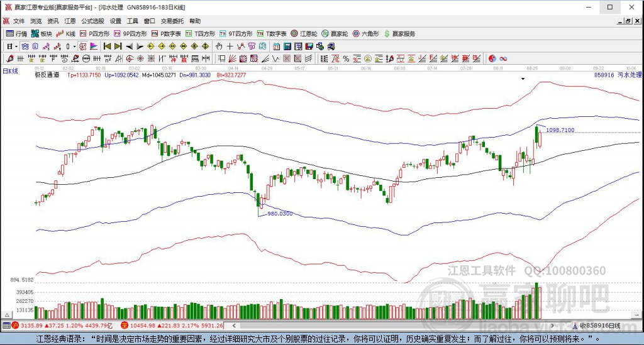This screenshot has height=345, width=644.
Task: Open the 行情 quotes view
Action: pos(17,34)
